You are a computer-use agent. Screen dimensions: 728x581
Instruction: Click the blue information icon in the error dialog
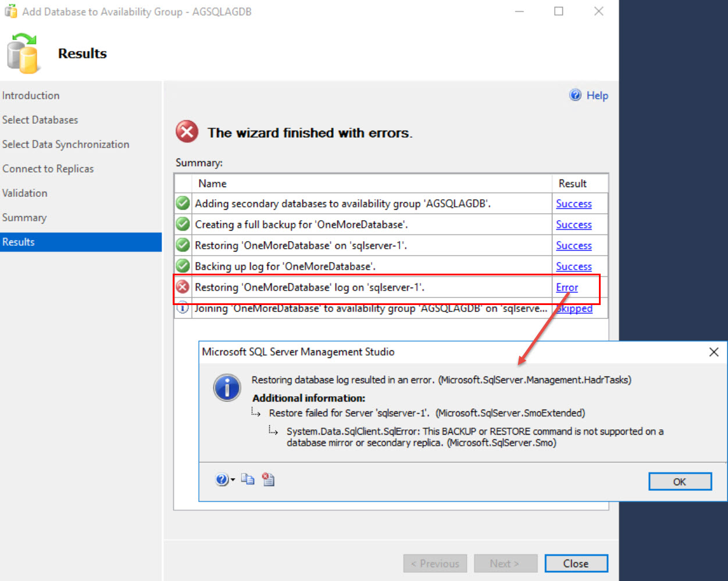pyautogui.click(x=227, y=388)
